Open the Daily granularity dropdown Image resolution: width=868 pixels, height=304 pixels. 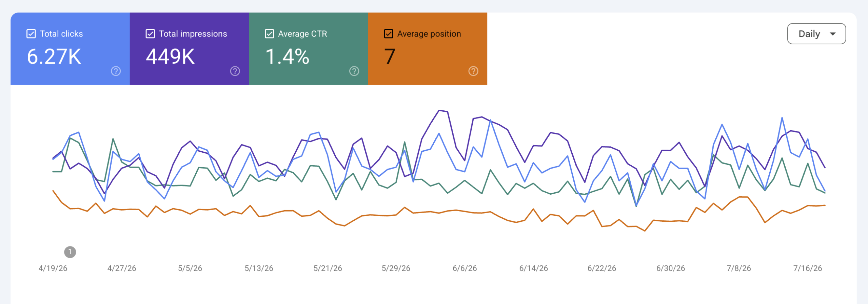[816, 34]
